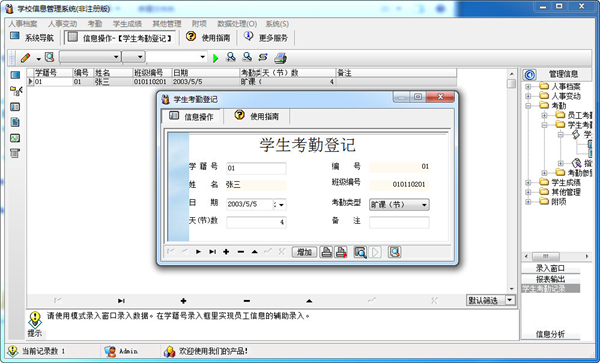Click the add search condition magnifier icon
This screenshot has height=363, width=600.
click(x=231, y=57)
